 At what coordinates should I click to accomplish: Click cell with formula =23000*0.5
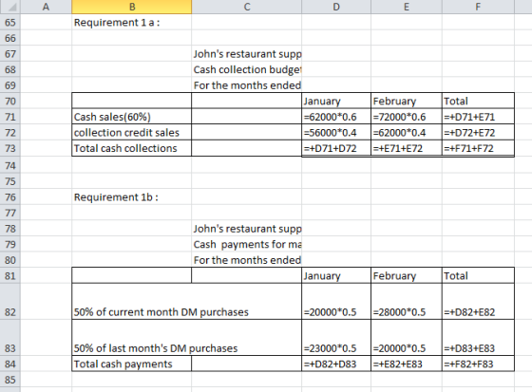pos(336,338)
